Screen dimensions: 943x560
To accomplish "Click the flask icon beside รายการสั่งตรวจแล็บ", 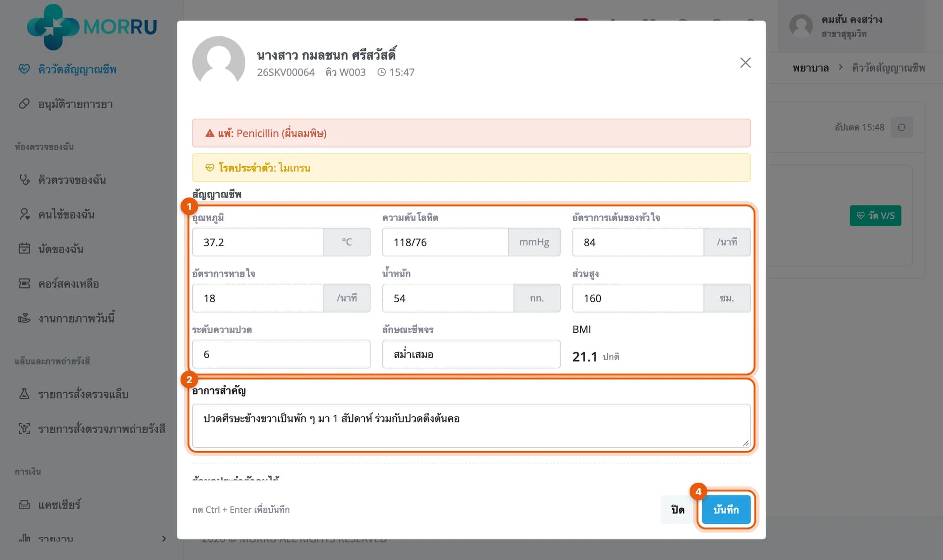I will [x=24, y=394].
